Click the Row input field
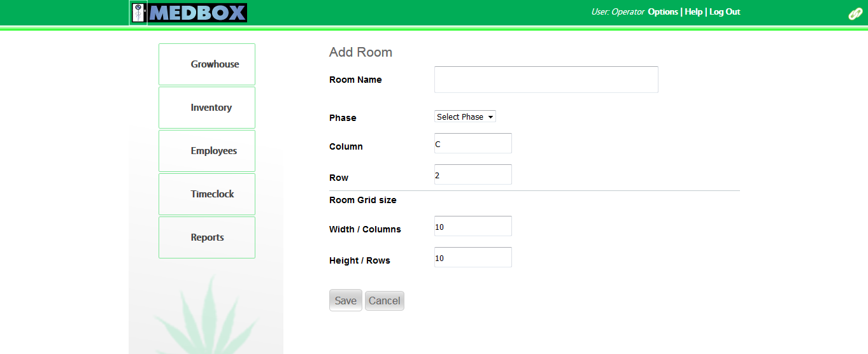The image size is (868, 354). [473, 174]
